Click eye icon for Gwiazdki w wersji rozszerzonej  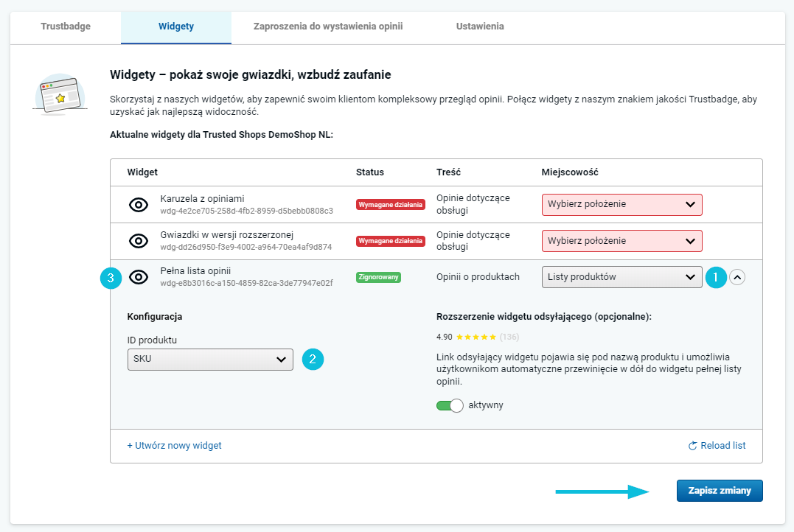coord(139,241)
